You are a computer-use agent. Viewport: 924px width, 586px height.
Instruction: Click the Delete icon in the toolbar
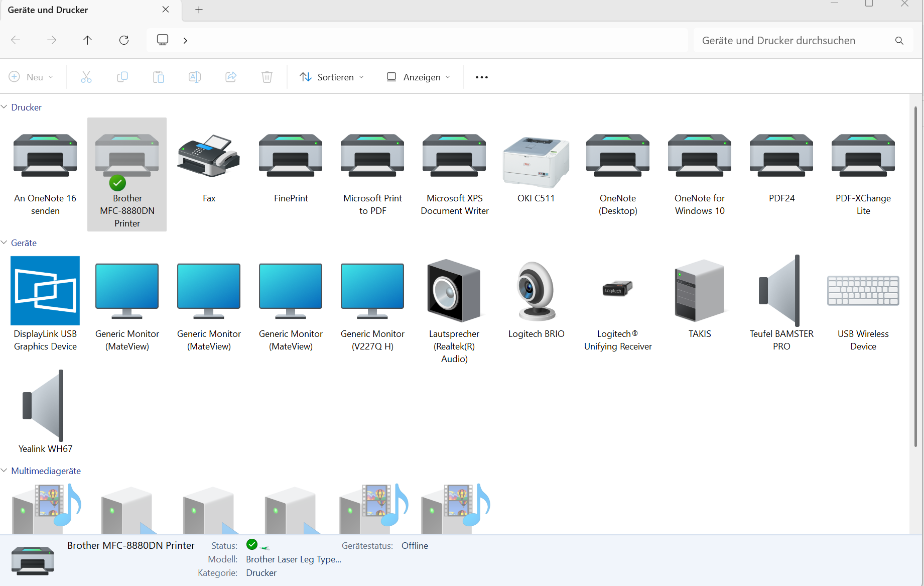[267, 76]
